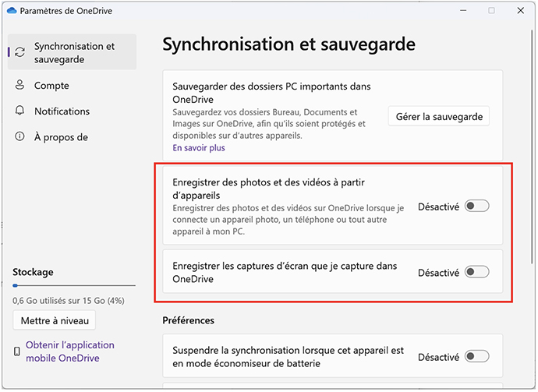This screenshot has height=392, width=538.
Task: Toggle photo and video saving from devices
Action: click(x=476, y=207)
